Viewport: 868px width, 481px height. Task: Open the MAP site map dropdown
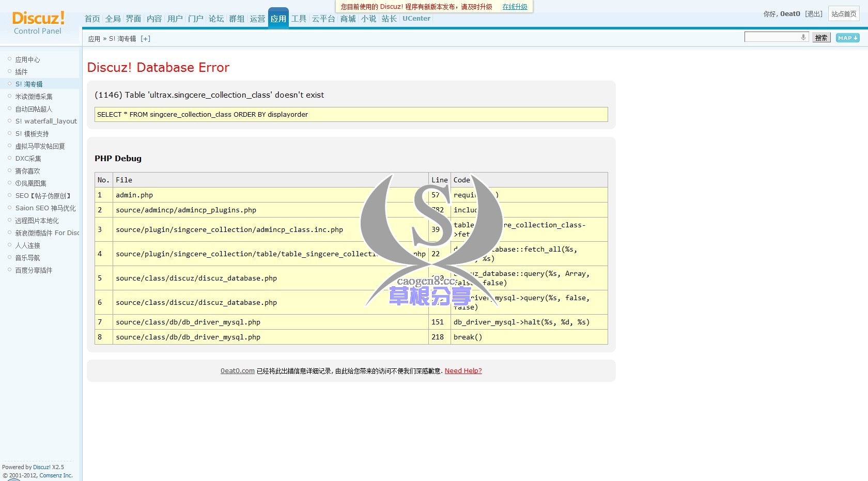coord(847,38)
